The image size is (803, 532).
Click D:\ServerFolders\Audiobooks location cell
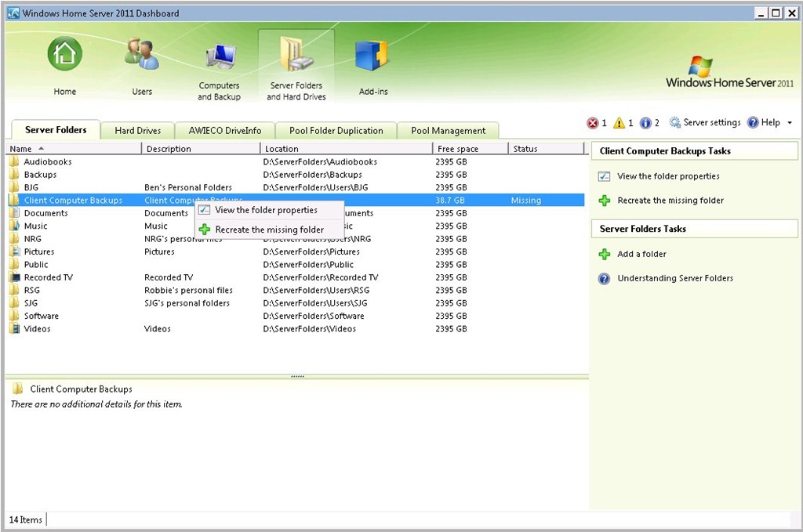tap(320, 161)
